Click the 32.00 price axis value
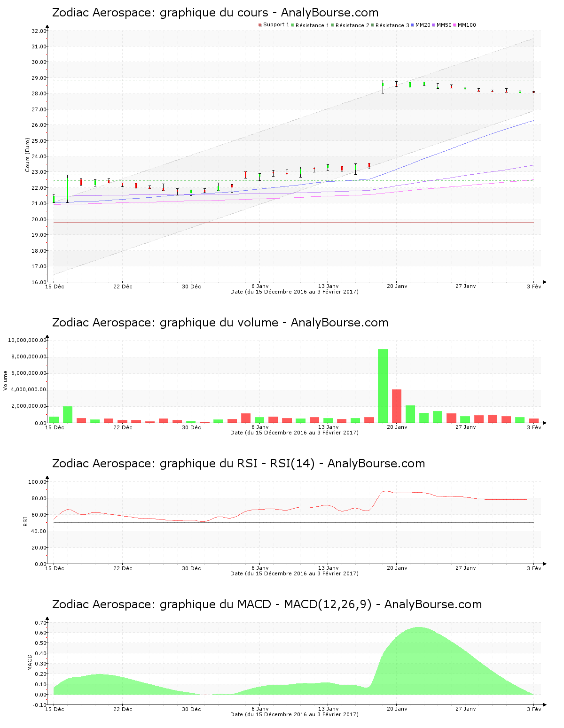564x728 pixels. (39, 31)
